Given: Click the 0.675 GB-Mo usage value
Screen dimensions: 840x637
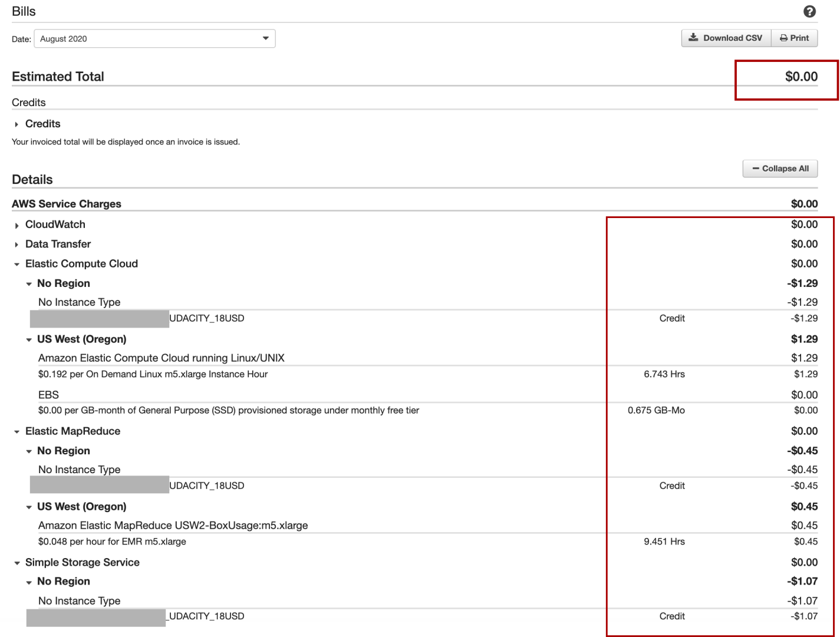Looking at the screenshot, I should point(656,411).
